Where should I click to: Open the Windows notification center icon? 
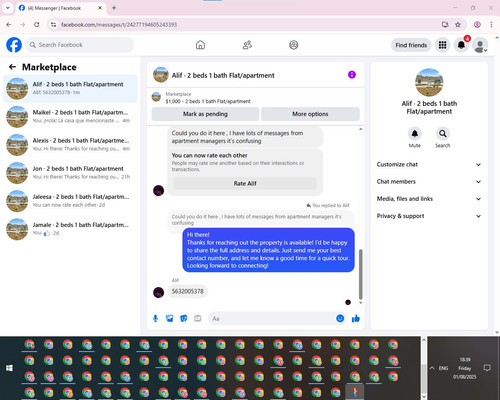[487, 368]
